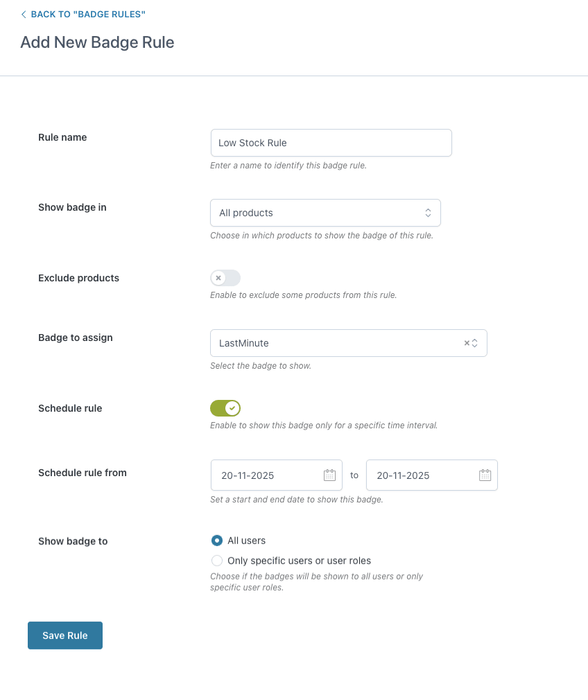Expand the All products options list
The height and width of the screenshot is (700, 588).
pos(325,213)
